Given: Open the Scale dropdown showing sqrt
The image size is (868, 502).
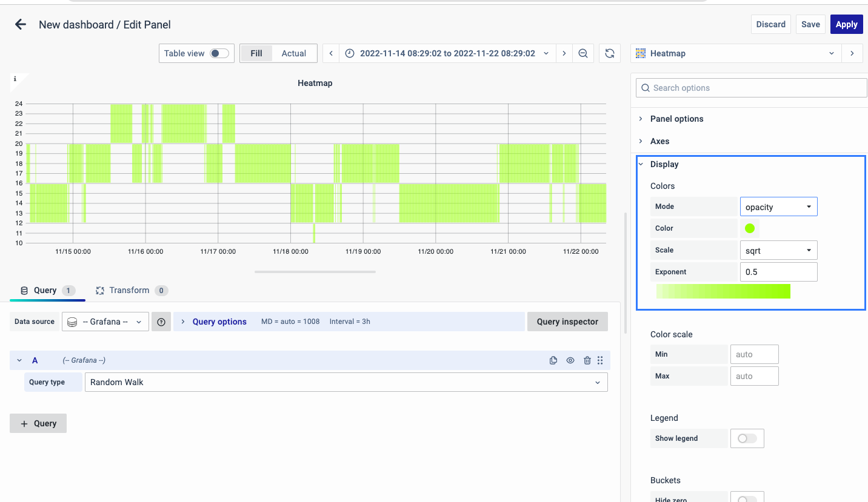Looking at the screenshot, I should (778, 250).
